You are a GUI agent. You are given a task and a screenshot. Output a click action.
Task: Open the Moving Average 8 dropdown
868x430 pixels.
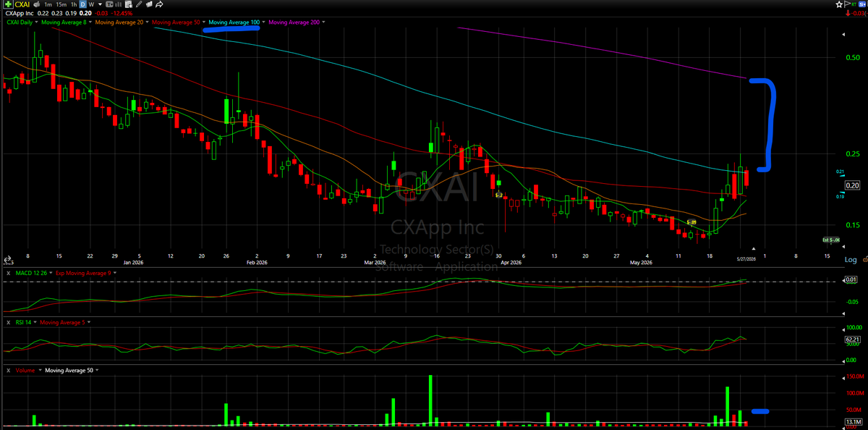coord(90,22)
